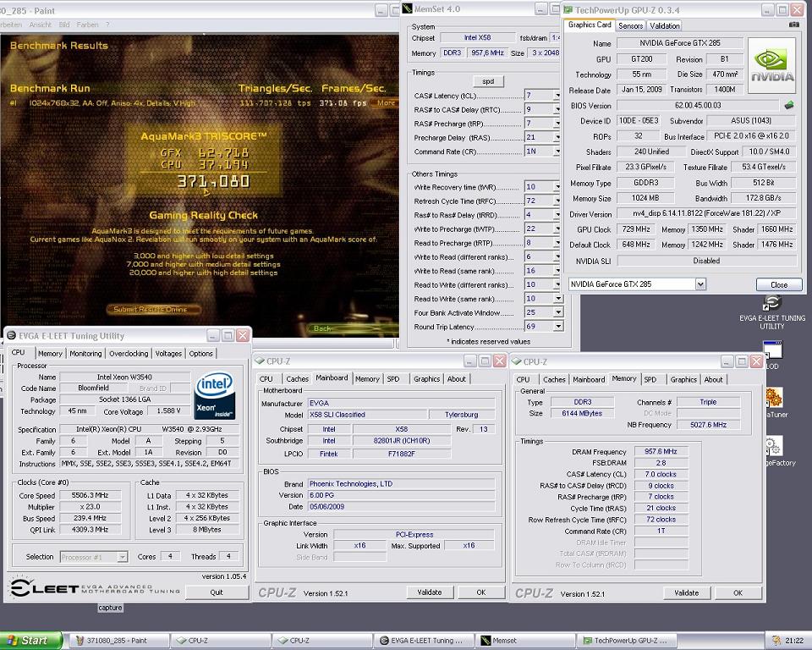Screen dimensions: 812x650
Task: Switch to Validation tab in GPU-Z
Action: click(x=665, y=26)
